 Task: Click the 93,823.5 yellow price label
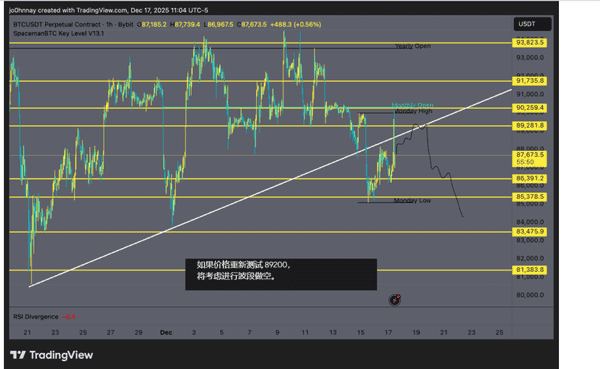[x=530, y=42]
